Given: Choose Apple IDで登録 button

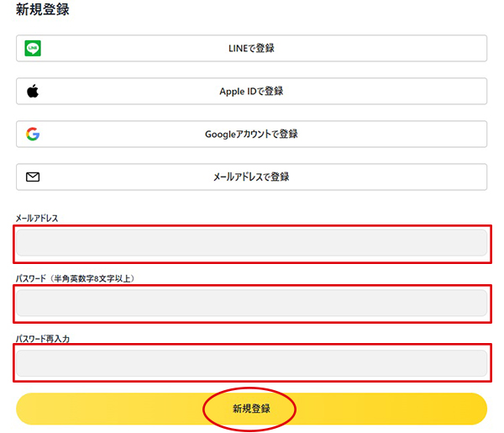Looking at the screenshot, I should coord(252,91).
